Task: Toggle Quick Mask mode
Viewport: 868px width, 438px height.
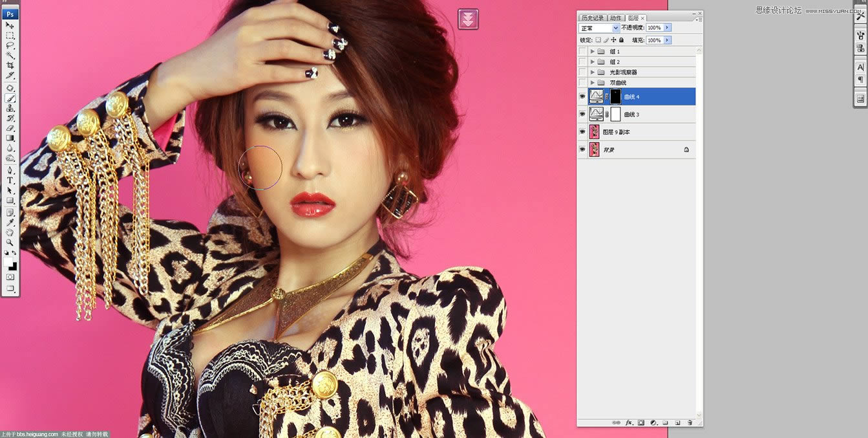Action: (x=10, y=277)
